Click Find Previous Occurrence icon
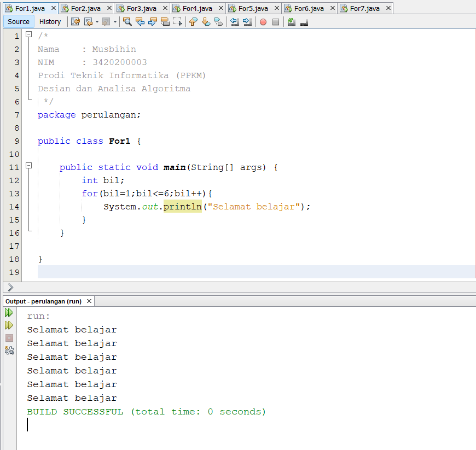This screenshot has height=450, width=476. pos(140,22)
